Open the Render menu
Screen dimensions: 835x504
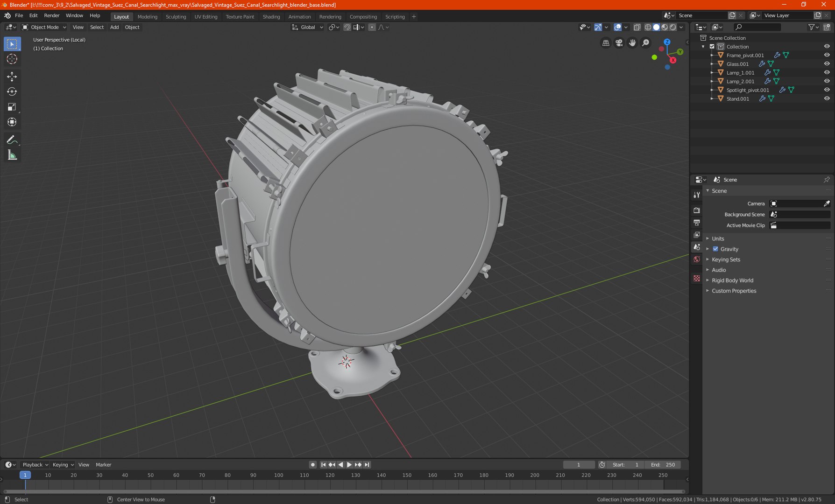pos(52,15)
